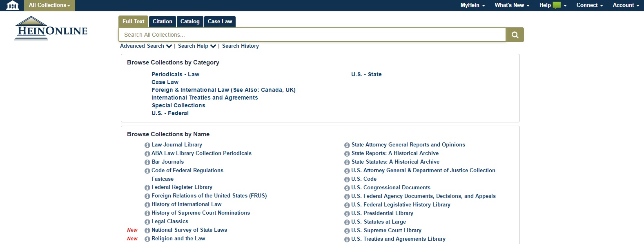The width and height of the screenshot is (644, 244).
Task: Open International Treaties and Agreements category
Action: pos(205,98)
